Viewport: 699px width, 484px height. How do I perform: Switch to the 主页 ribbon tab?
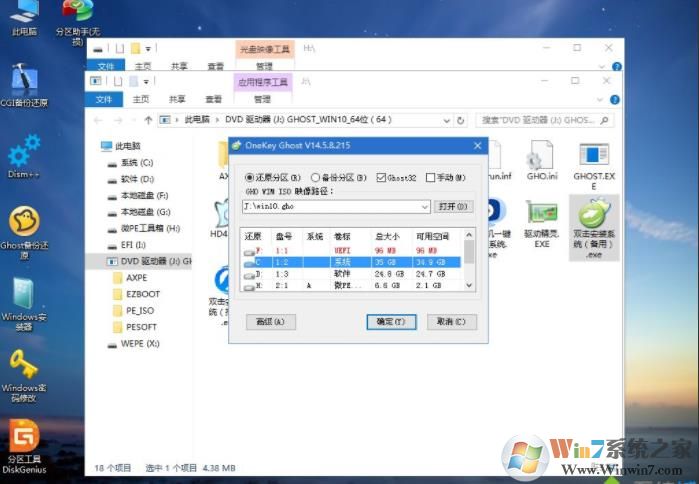[x=141, y=99]
